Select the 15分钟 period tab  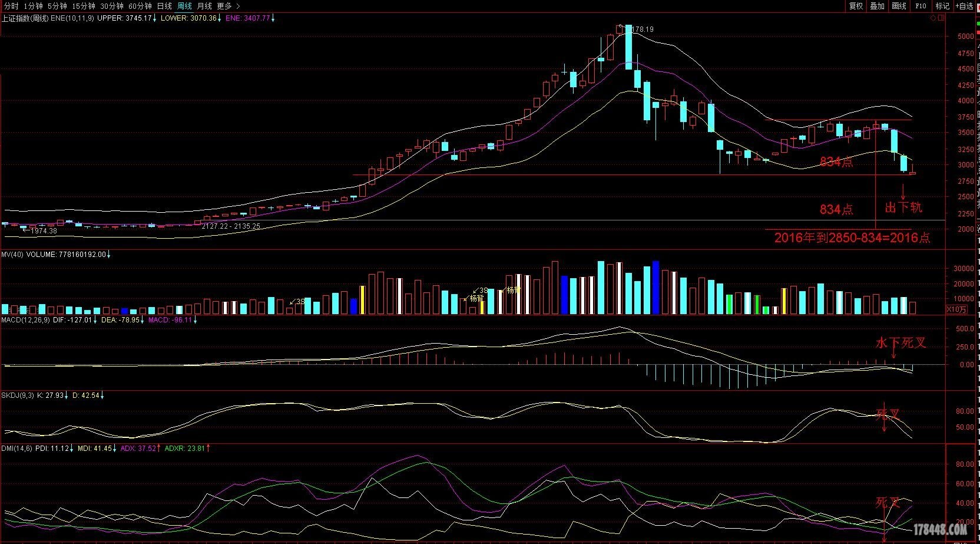(84, 6)
